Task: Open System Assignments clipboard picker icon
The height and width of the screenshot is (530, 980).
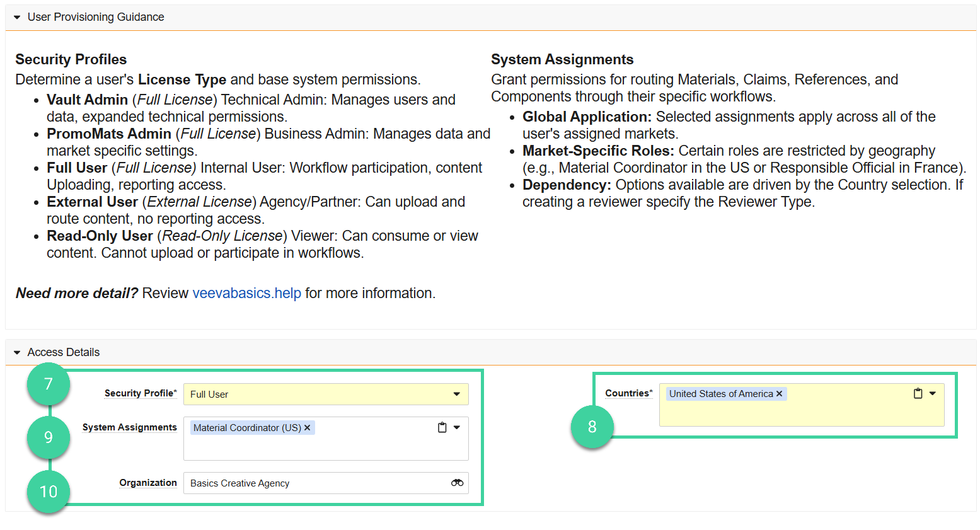Action: pyautogui.click(x=442, y=427)
